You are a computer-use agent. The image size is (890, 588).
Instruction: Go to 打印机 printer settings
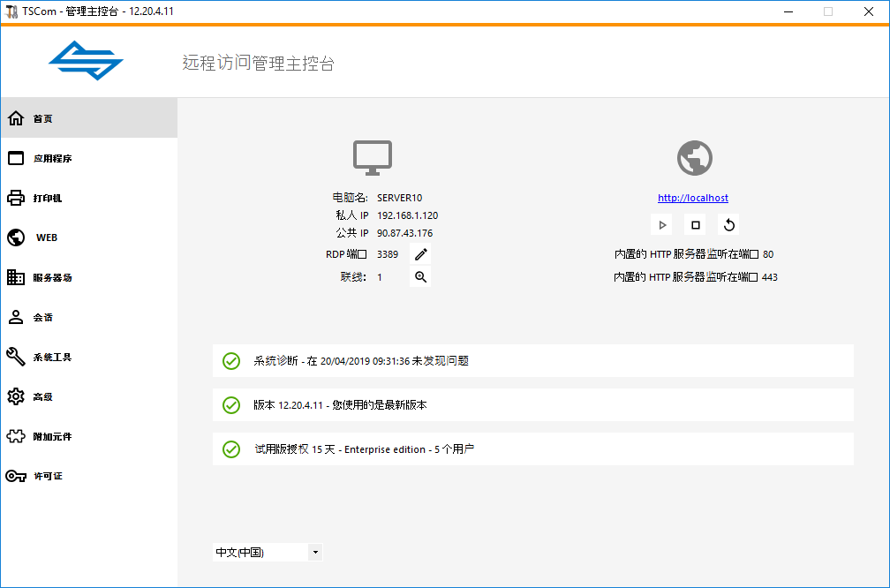click(x=88, y=198)
